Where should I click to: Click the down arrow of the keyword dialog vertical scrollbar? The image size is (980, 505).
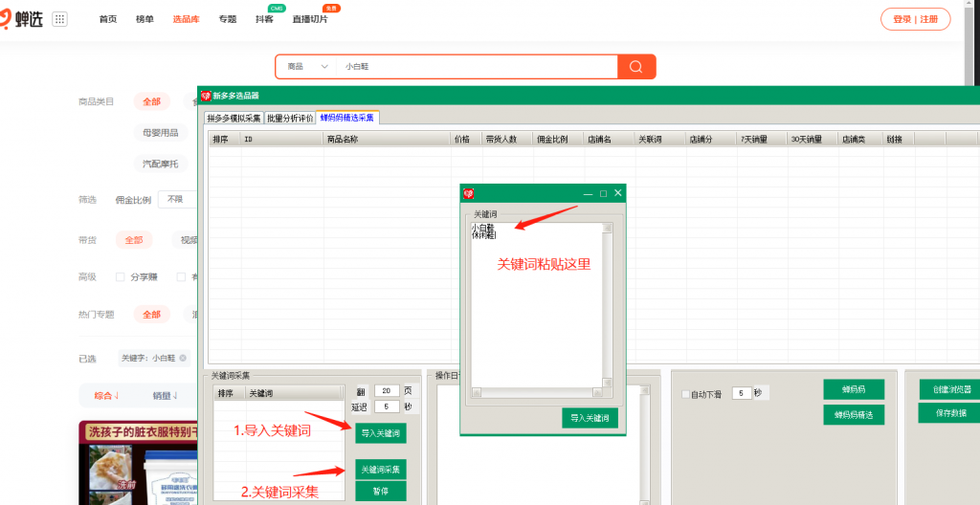coord(608,382)
